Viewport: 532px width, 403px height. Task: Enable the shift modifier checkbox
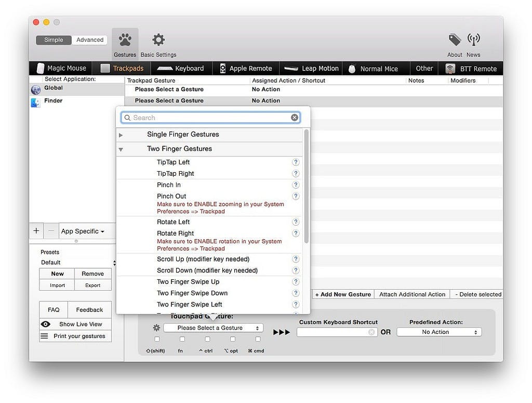[157, 339]
